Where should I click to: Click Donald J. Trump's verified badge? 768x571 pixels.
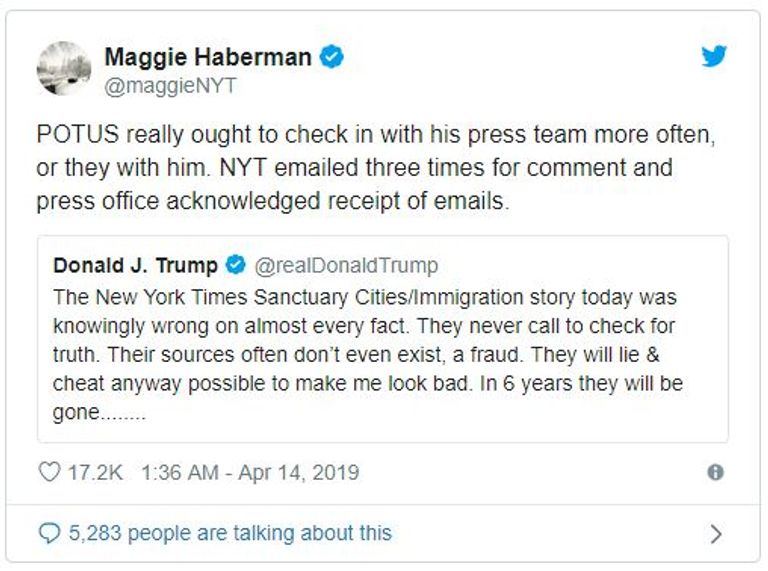236,265
